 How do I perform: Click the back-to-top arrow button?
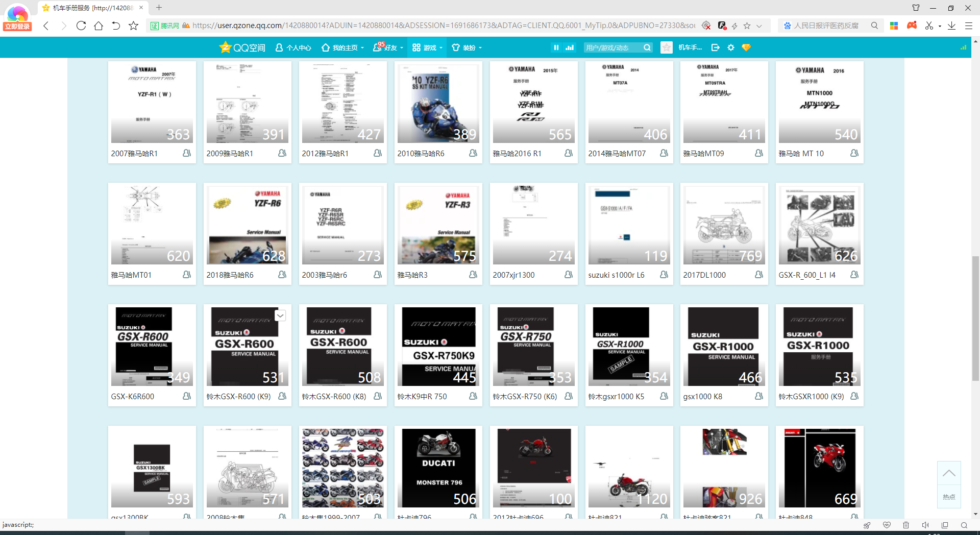pos(949,474)
